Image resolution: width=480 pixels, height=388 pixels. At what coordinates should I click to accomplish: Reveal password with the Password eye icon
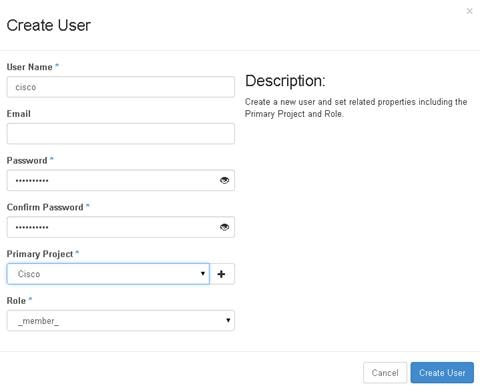pyautogui.click(x=224, y=180)
